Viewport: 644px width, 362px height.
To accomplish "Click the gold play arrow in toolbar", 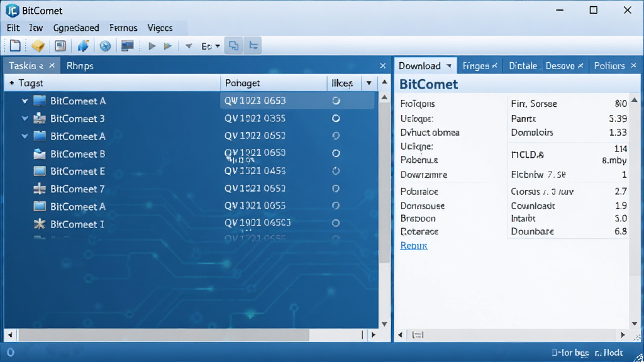I will (167, 46).
